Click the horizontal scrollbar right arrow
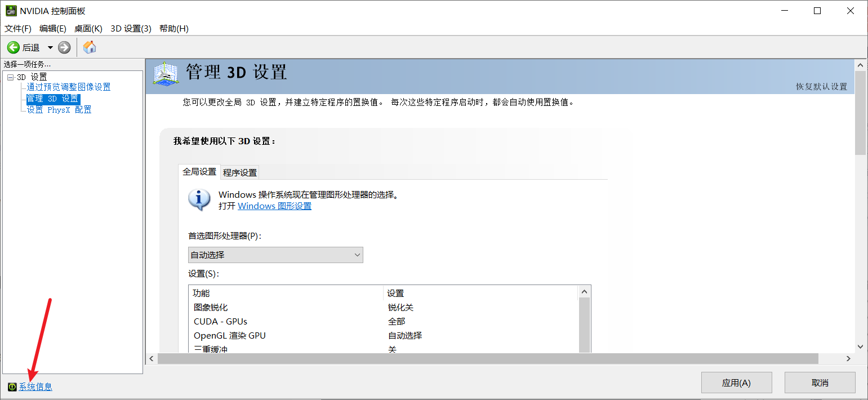 point(849,359)
